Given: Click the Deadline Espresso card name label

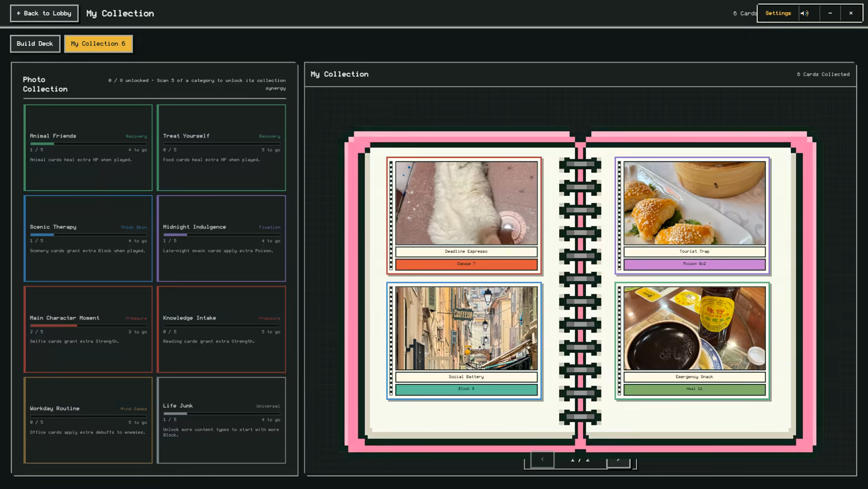Looking at the screenshot, I should pyautogui.click(x=466, y=251).
